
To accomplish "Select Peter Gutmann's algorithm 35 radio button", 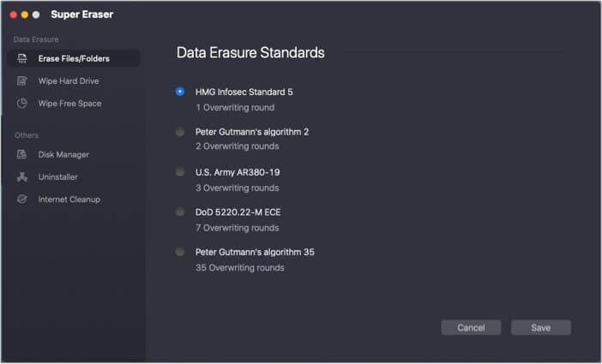I will click(180, 252).
